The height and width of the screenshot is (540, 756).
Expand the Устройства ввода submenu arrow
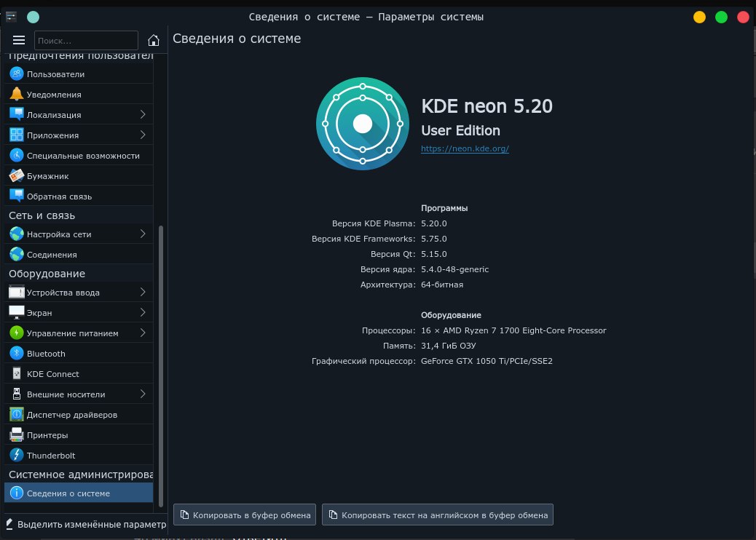coord(143,292)
